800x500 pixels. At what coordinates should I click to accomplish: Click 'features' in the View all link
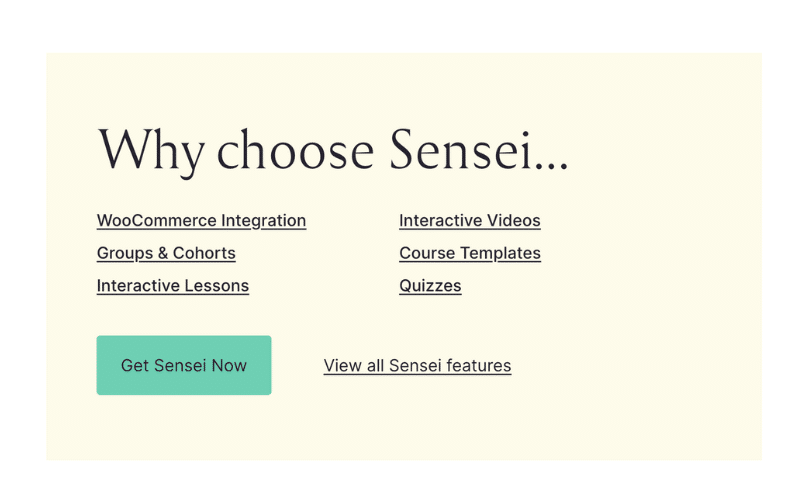[478, 366]
